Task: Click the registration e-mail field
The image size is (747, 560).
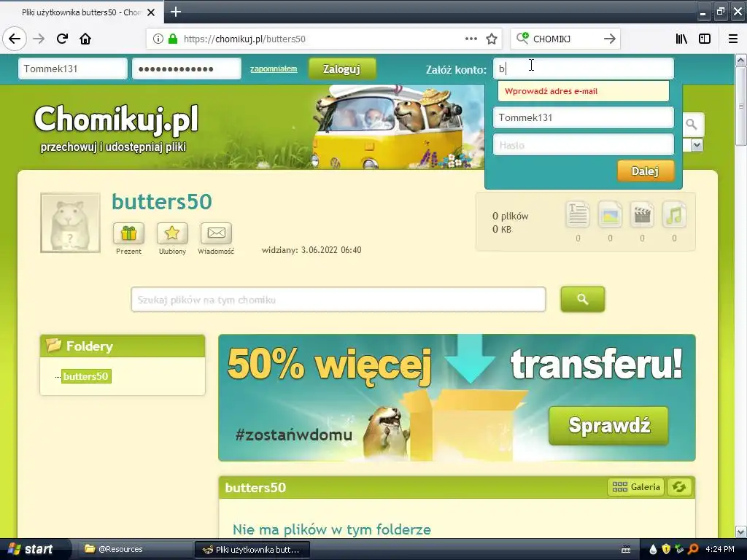Action: point(584,69)
